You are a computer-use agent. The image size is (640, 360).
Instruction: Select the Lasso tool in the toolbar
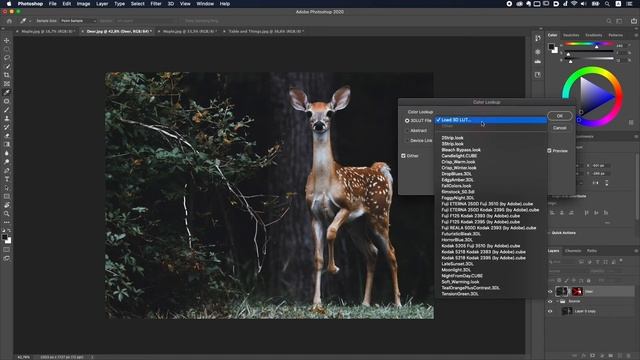[x=7, y=58]
